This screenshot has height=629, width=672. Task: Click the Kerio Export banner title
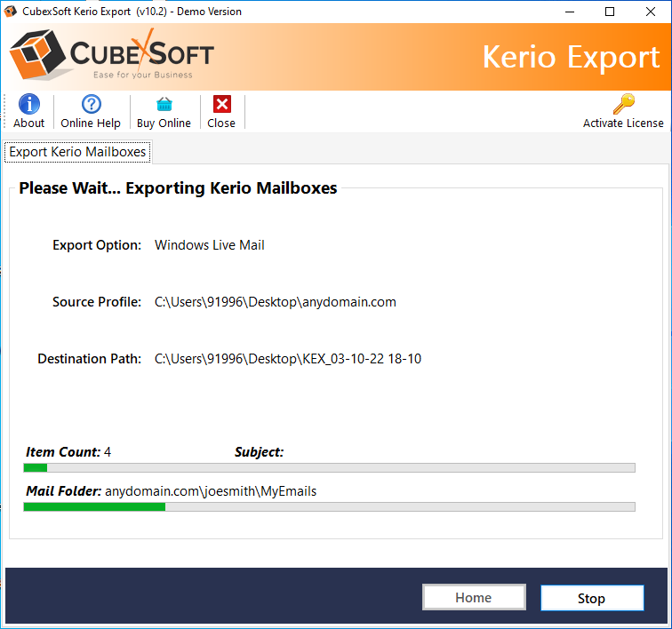pos(571,57)
